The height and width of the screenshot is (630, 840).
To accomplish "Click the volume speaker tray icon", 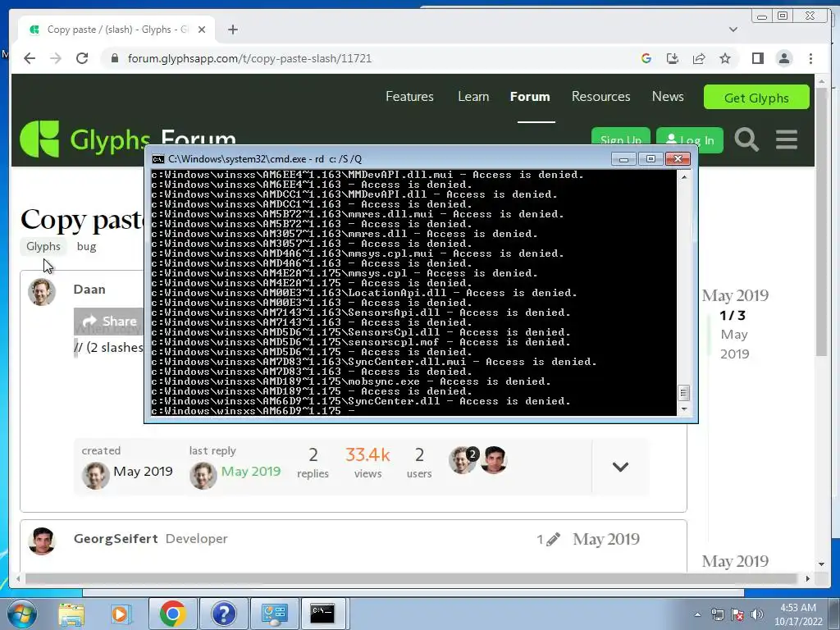I will (757, 614).
